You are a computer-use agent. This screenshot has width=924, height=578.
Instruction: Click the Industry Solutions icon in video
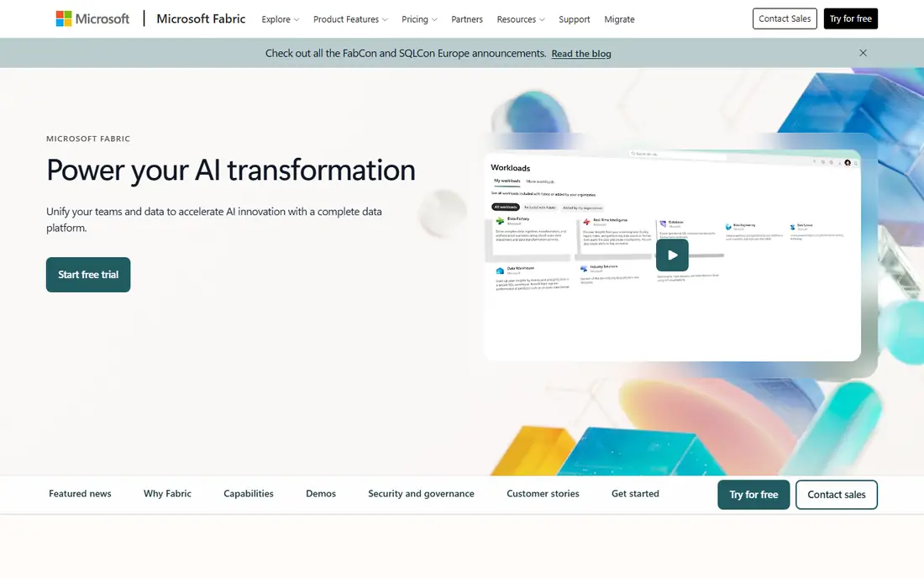[x=584, y=269]
